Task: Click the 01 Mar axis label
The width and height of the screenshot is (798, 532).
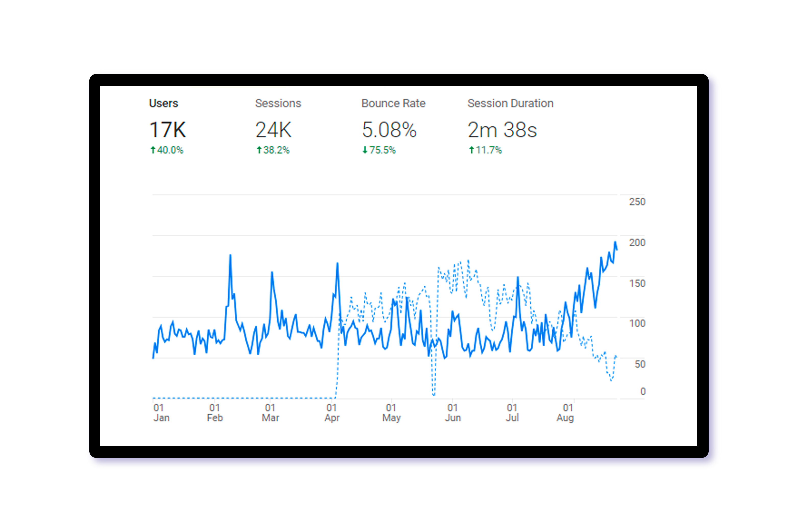Action: click(x=270, y=413)
